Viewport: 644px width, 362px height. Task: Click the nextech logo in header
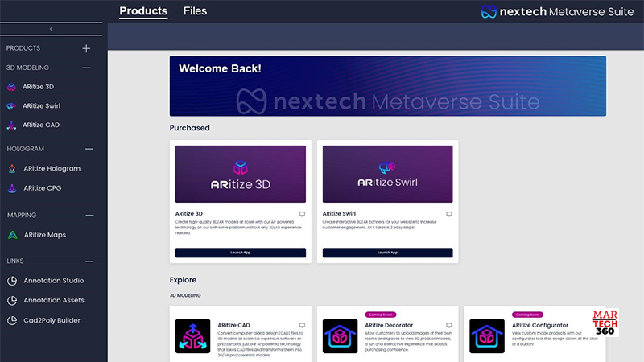point(557,11)
